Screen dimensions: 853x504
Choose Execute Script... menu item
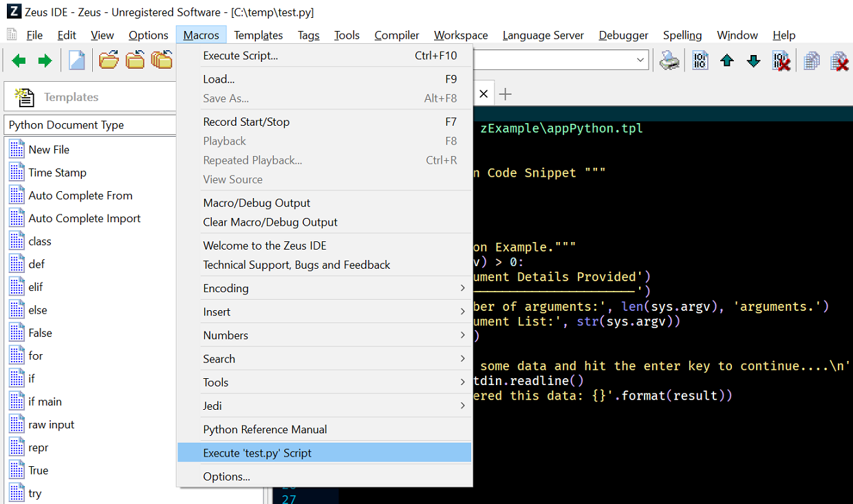[325, 56]
